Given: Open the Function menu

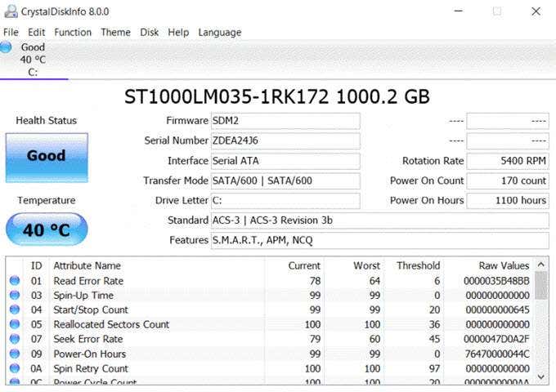Looking at the screenshot, I should [x=73, y=33].
